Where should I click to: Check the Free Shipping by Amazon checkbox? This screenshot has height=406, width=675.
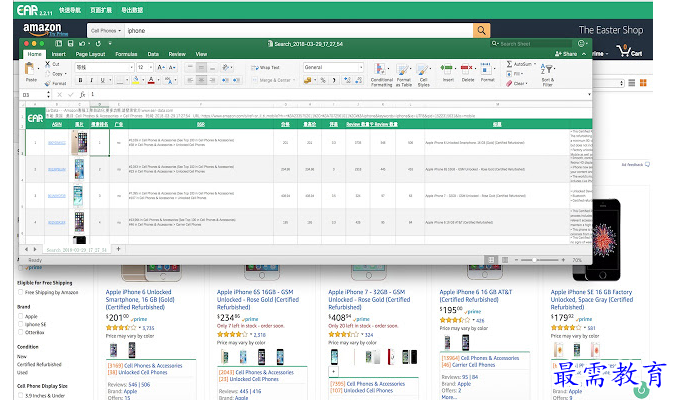coord(20,292)
